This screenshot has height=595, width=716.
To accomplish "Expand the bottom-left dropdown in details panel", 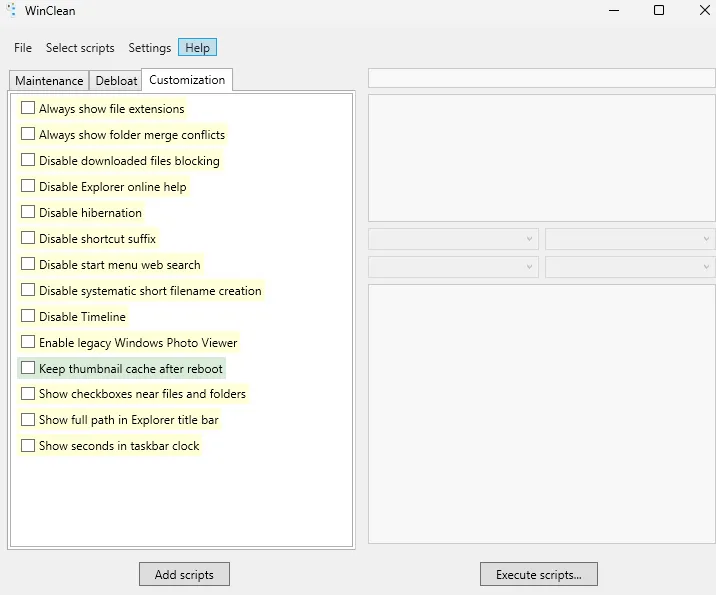I will click(x=453, y=267).
